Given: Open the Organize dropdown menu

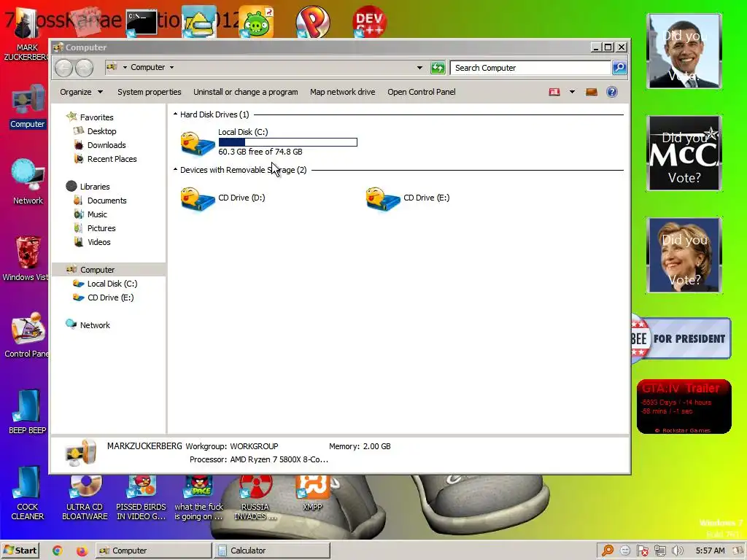Looking at the screenshot, I should coord(82,92).
